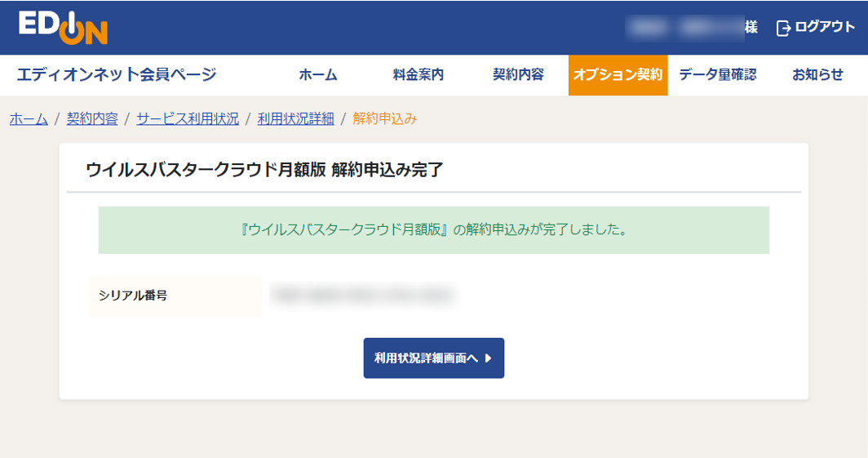Screen dimensions: 868x458
Task: Click the logout door icon
Action: pyautogui.click(x=783, y=28)
